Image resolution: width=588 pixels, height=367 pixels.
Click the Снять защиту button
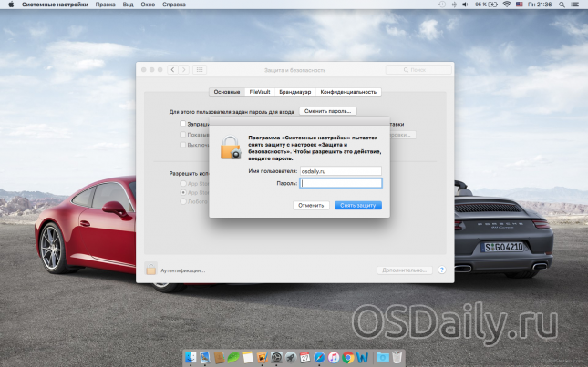(357, 205)
